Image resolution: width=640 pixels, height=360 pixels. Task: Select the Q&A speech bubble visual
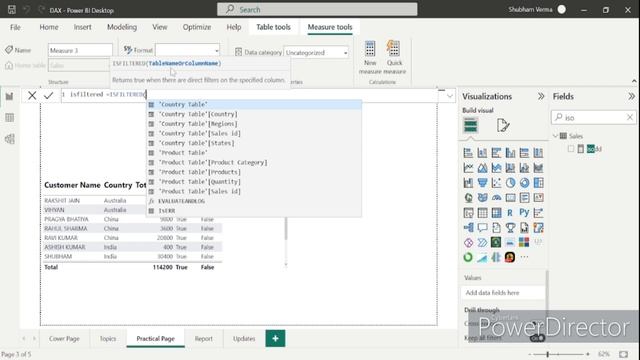click(x=482, y=228)
